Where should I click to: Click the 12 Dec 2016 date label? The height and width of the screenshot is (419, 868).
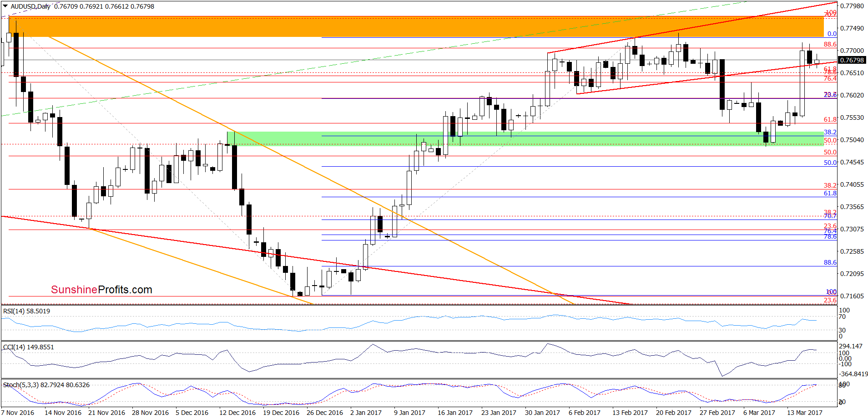[237, 413]
